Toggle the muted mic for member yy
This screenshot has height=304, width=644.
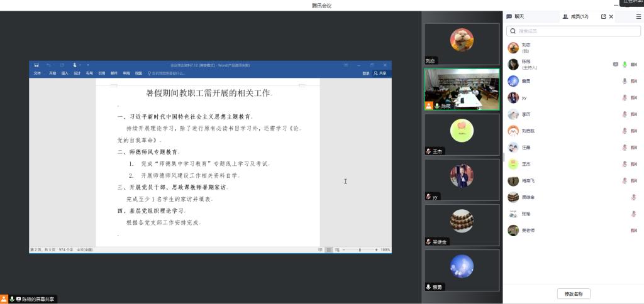tap(625, 97)
